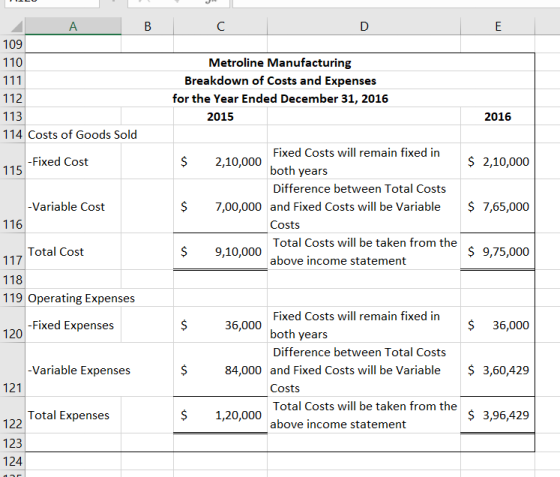Click the 'Metroline Manufacturing' title cell

pos(280,62)
